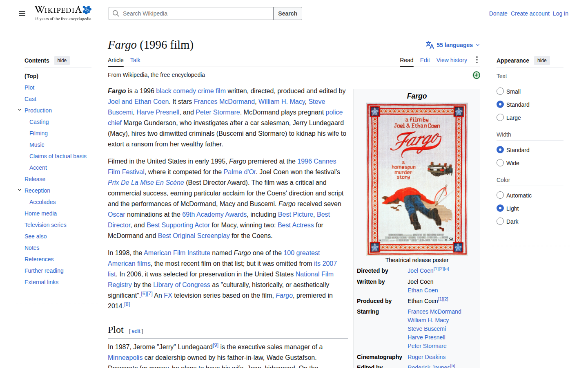Click the green good article plus badge
588x368 pixels.
coord(476,75)
